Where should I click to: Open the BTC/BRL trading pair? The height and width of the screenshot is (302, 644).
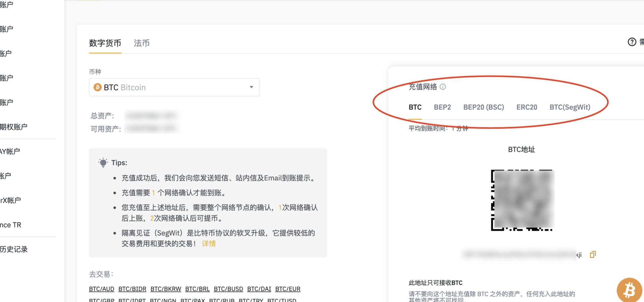click(x=197, y=289)
